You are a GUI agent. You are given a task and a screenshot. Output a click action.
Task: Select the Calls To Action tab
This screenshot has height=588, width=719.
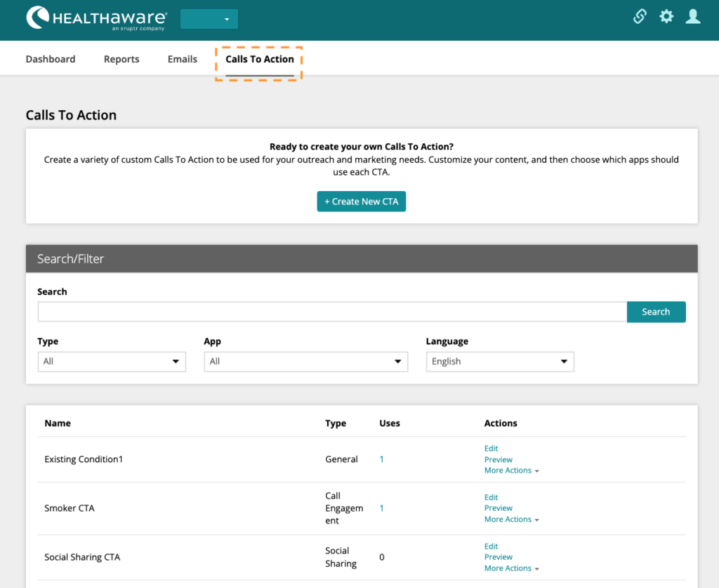click(260, 59)
